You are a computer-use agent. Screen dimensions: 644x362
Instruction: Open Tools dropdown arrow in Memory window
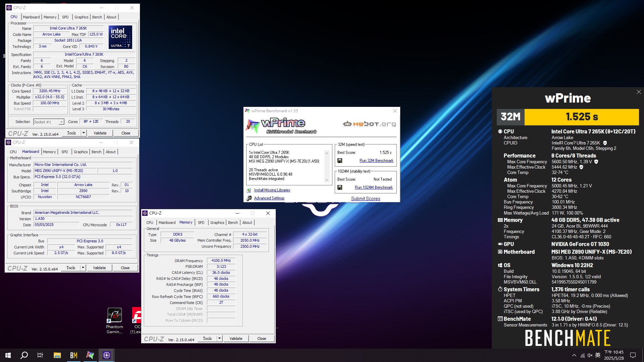click(219, 339)
